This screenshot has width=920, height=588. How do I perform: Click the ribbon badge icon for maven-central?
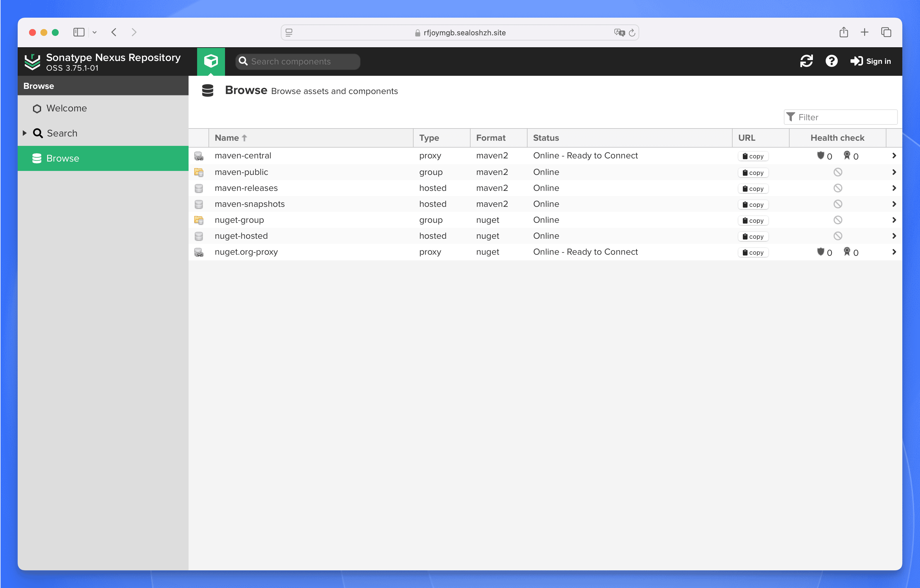847,156
